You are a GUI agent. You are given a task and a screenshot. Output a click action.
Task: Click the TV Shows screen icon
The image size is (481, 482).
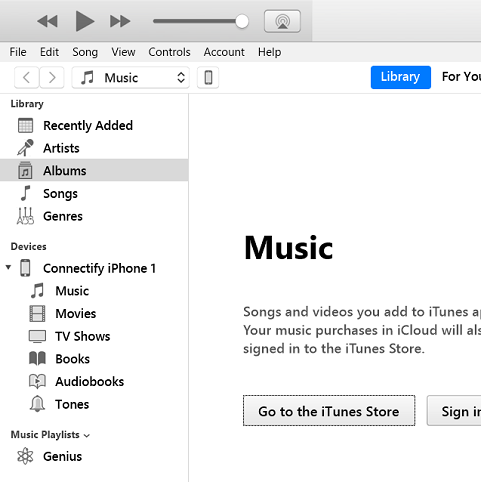coord(37,336)
